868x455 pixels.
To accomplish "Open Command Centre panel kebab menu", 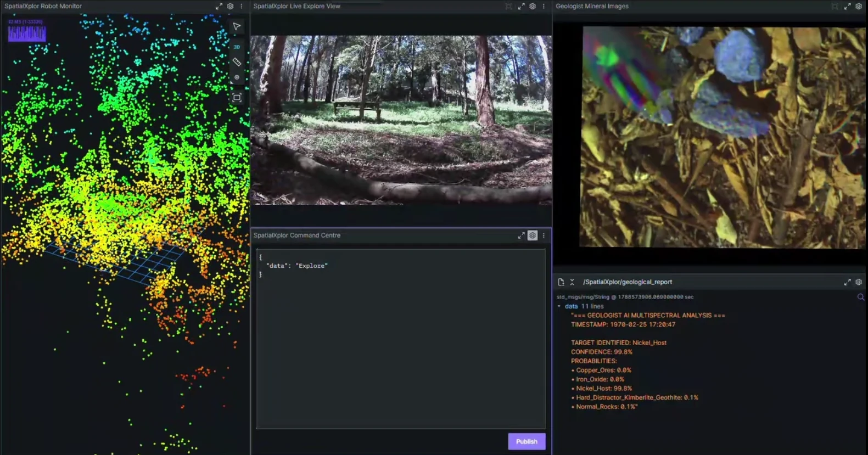I will click(544, 235).
